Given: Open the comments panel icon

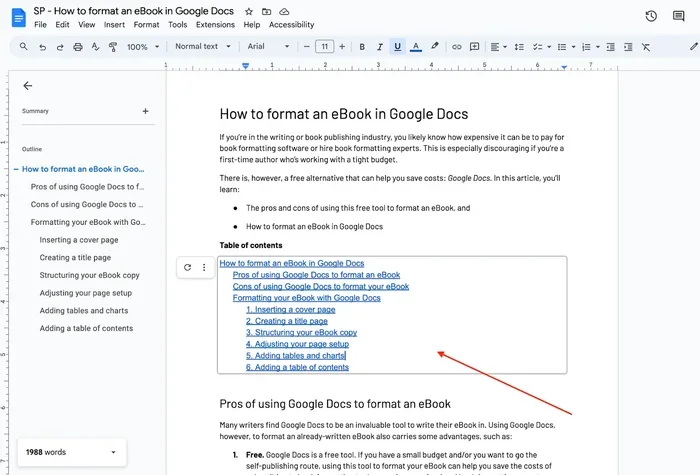Looking at the screenshot, I should coord(679,16).
